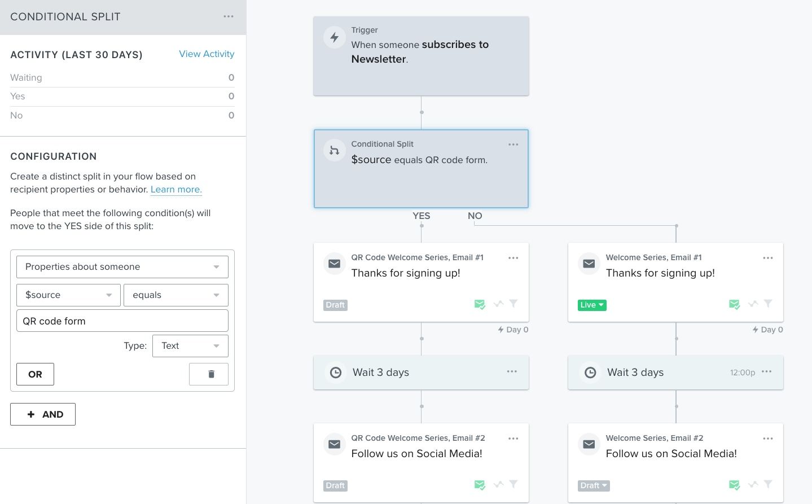Click the envelope icon on Welcome Series Email #1

tap(589, 264)
